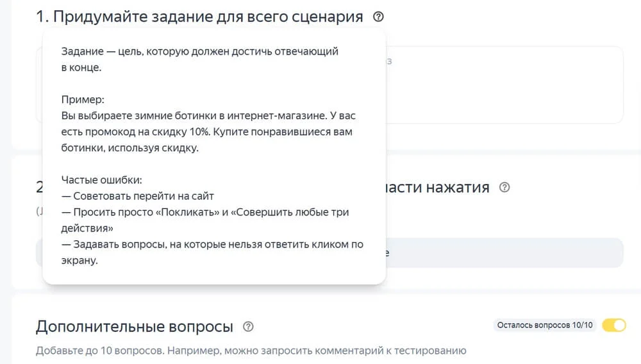
Task: Click the tooltip line starting "Просить просто «Покликать»"
Action: [x=205, y=212]
